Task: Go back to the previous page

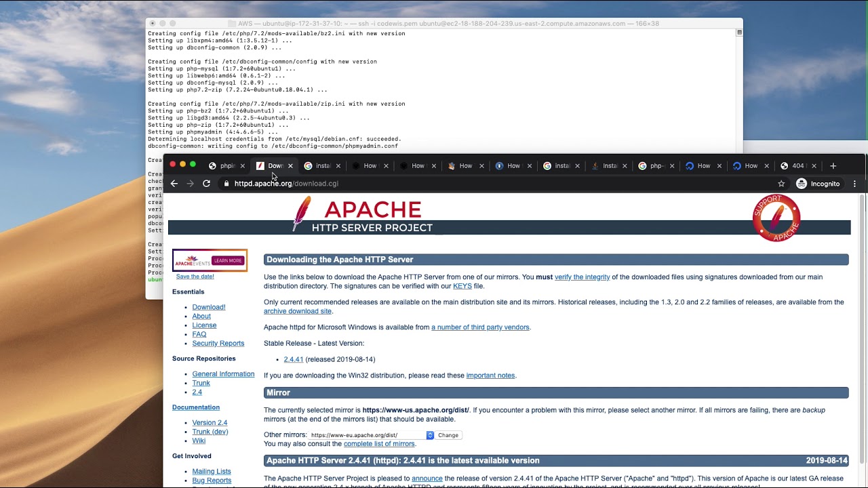Action: 174,184
